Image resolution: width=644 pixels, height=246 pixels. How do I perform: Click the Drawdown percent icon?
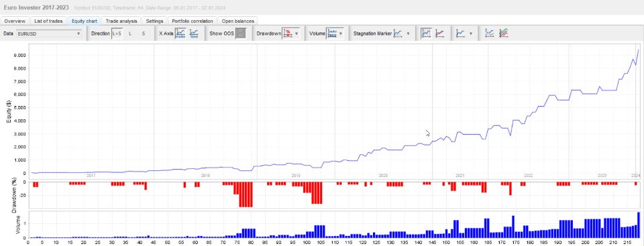(x=288, y=34)
